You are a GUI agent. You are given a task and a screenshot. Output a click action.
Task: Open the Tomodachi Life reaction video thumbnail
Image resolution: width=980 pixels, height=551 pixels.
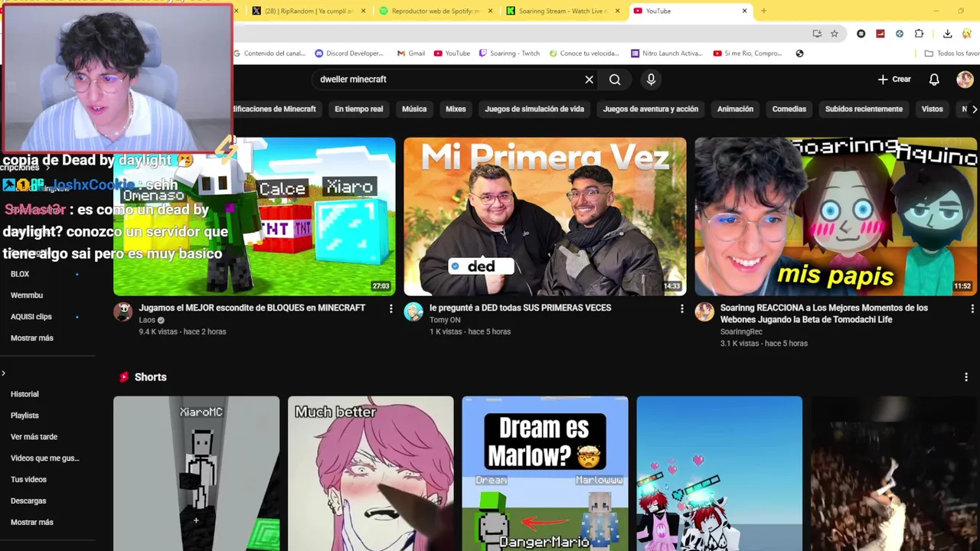point(836,217)
